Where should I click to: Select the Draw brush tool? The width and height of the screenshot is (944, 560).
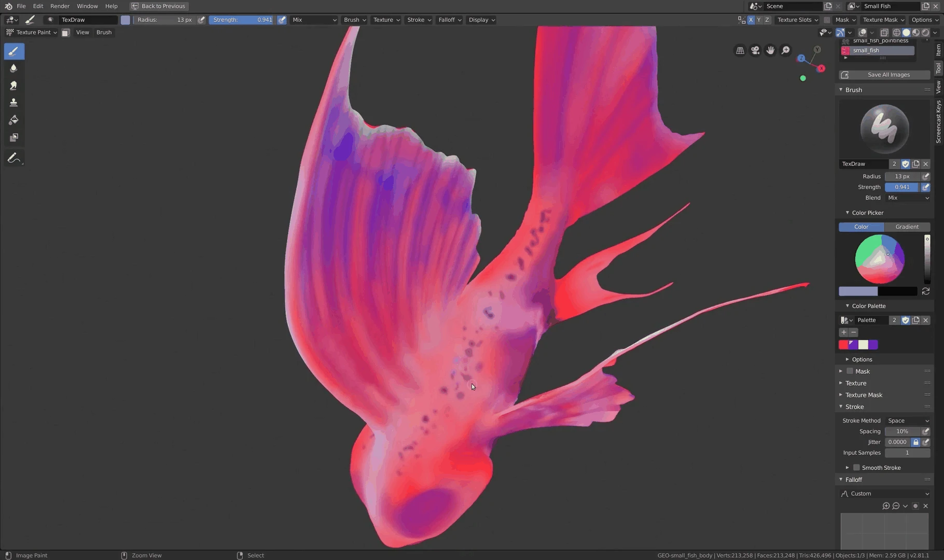tap(14, 51)
